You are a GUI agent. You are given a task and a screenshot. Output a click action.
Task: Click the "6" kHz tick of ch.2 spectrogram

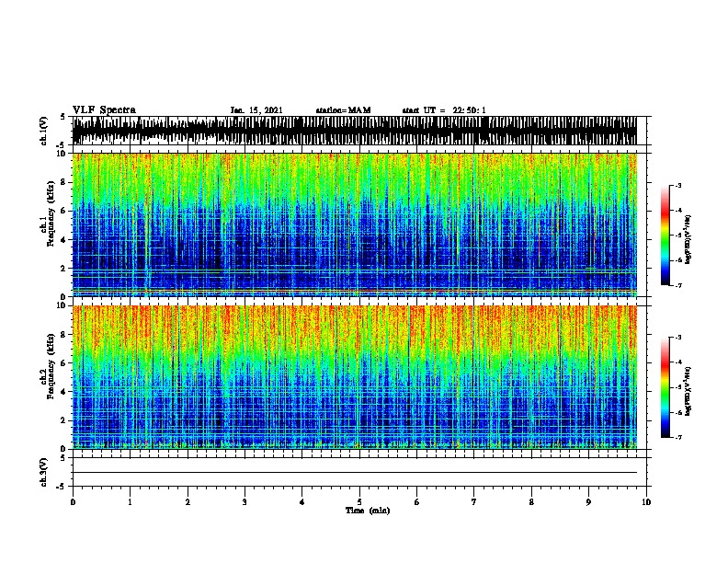click(63, 363)
